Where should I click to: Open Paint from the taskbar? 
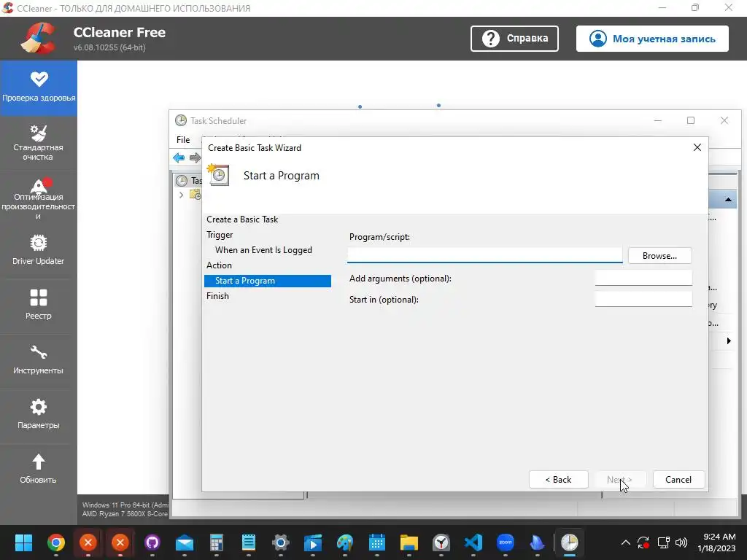tap(344, 542)
